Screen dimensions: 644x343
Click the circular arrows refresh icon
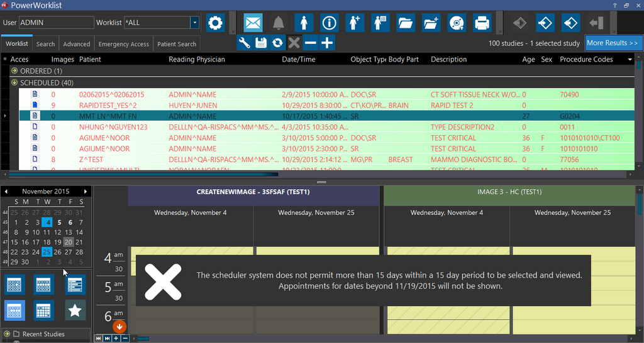277,43
